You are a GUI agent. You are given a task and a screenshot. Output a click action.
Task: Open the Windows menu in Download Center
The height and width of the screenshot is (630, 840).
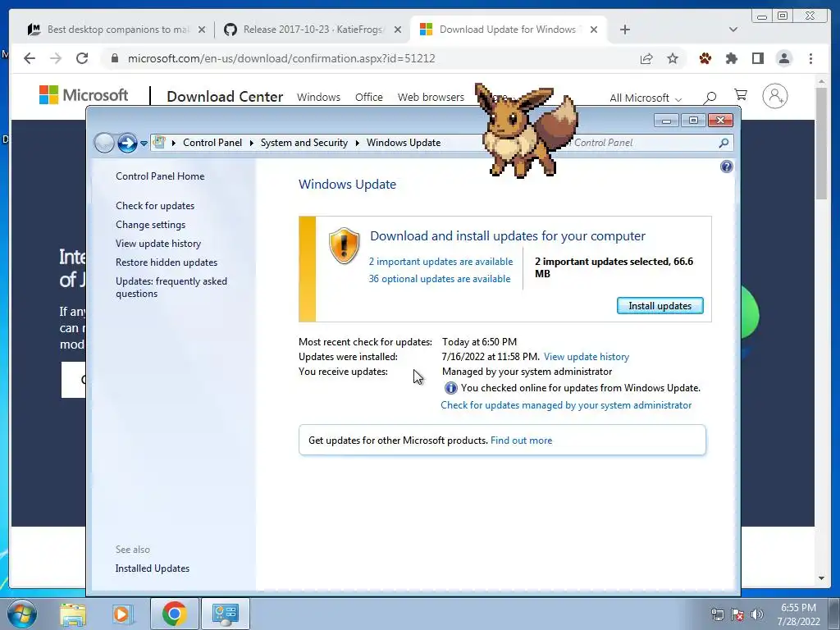click(319, 97)
